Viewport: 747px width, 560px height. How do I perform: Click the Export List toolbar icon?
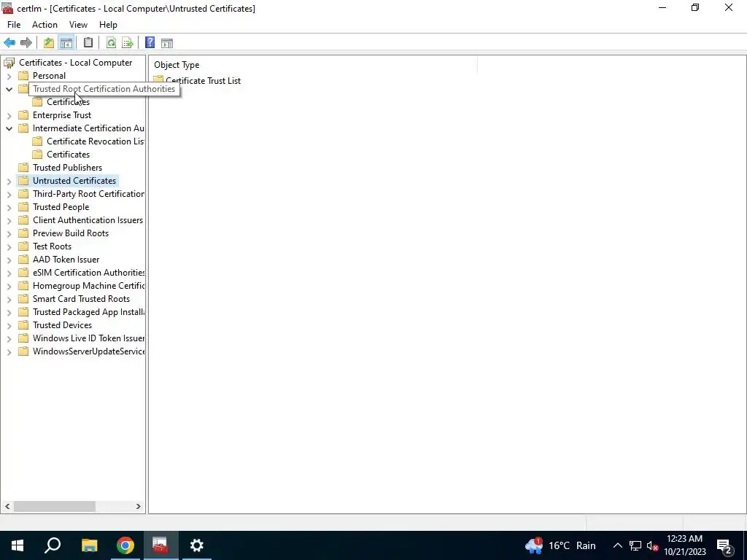tap(128, 43)
